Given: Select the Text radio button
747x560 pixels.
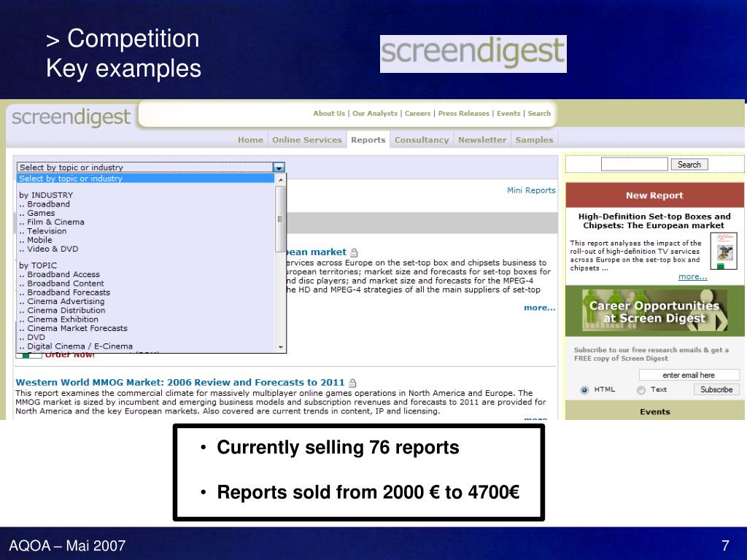Looking at the screenshot, I should coord(641,390).
